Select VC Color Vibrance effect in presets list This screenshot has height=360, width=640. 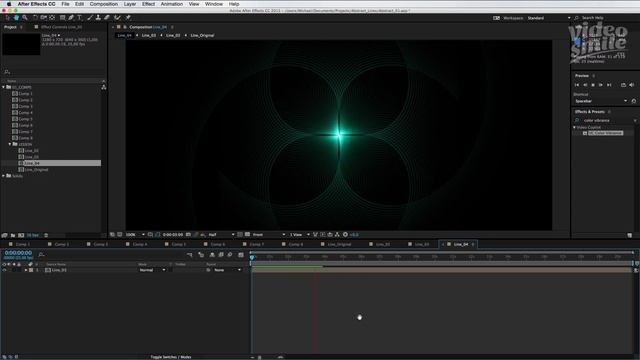pos(605,133)
